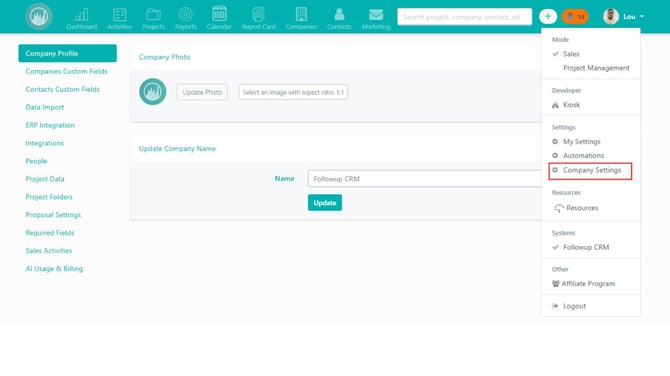Screen dimensions: 670x376
Task: Click the company Name input field
Action: click(424, 179)
